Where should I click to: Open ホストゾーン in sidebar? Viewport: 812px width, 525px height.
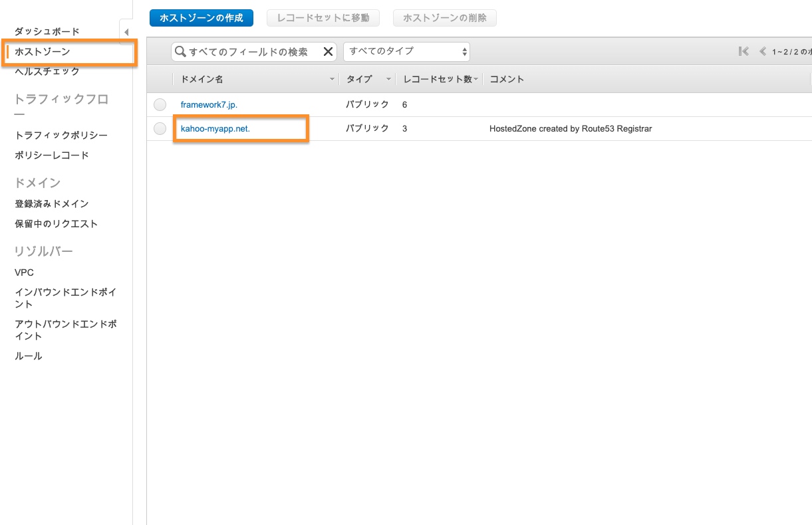click(x=43, y=52)
